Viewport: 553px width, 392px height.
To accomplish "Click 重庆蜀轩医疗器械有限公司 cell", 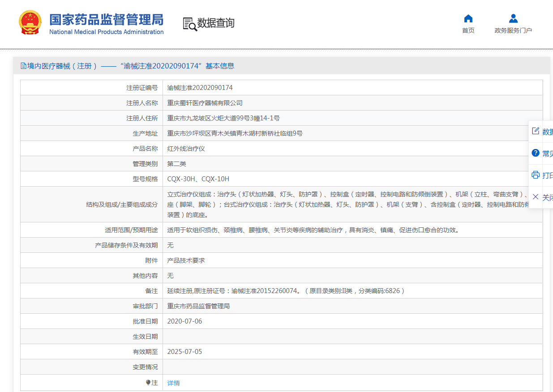I will click(205, 103).
